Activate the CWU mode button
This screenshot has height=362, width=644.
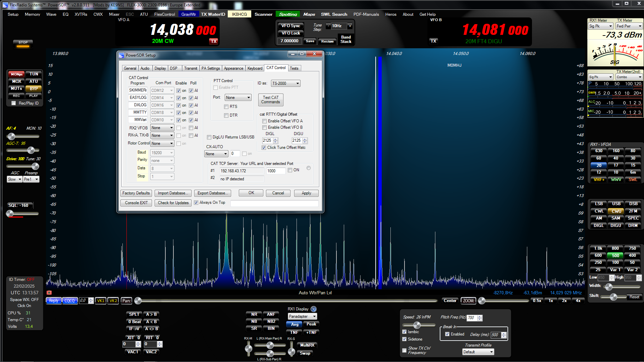[616, 211]
